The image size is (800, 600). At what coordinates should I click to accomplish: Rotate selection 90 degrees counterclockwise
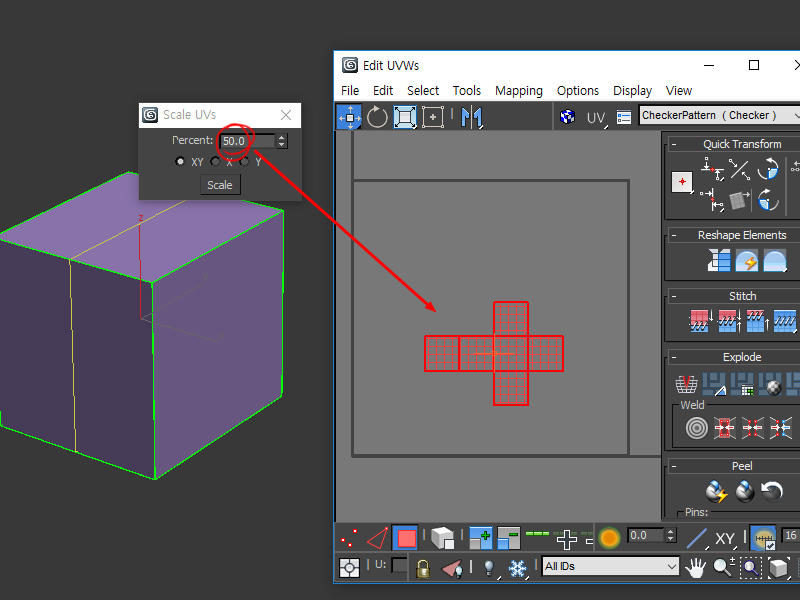click(768, 169)
